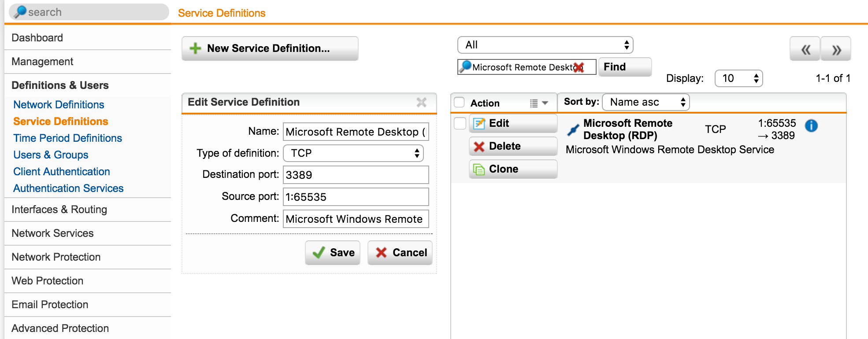The height and width of the screenshot is (339, 868).
Task: Open the Sort by Name asc dropdown
Action: pos(646,102)
